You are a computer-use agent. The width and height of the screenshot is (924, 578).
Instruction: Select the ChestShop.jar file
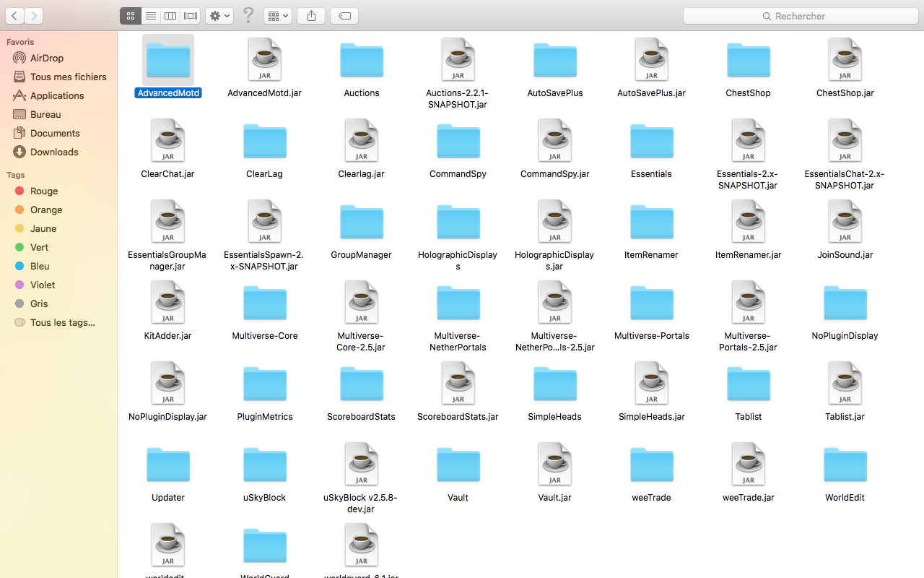click(845, 60)
